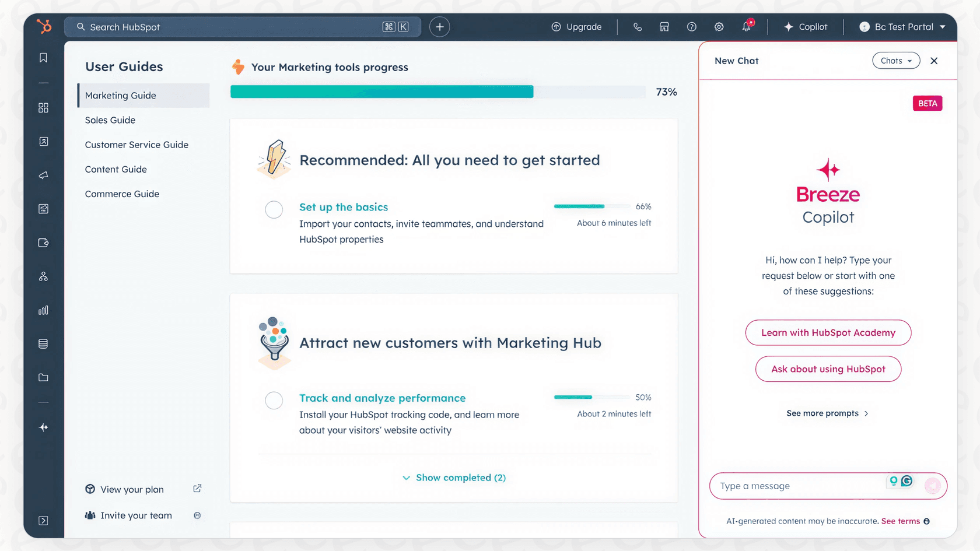Open the Customer Service Guide

pos(136,145)
